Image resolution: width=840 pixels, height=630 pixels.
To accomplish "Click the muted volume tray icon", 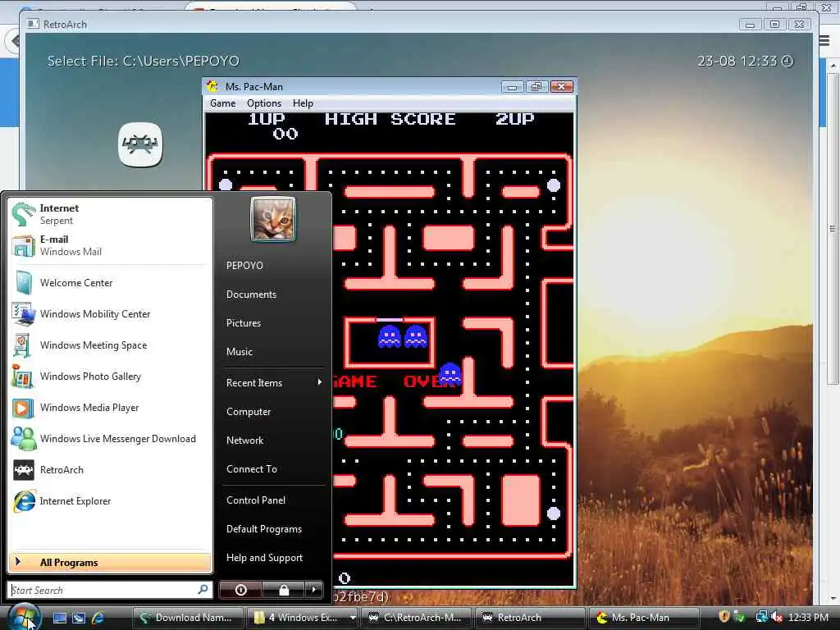I will pyautogui.click(x=777, y=618).
